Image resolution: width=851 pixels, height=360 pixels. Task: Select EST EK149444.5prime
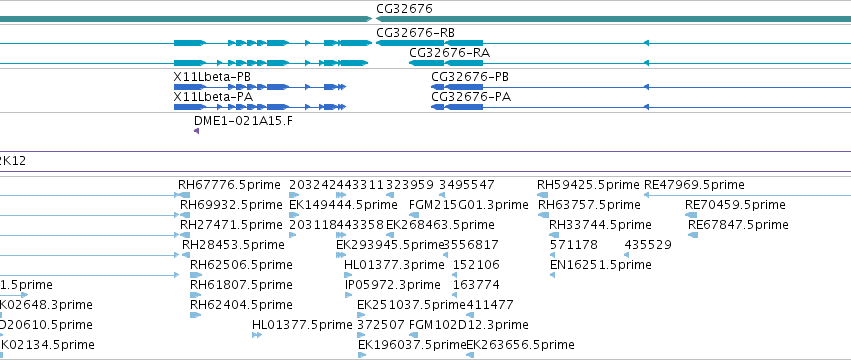pos(344,205)
